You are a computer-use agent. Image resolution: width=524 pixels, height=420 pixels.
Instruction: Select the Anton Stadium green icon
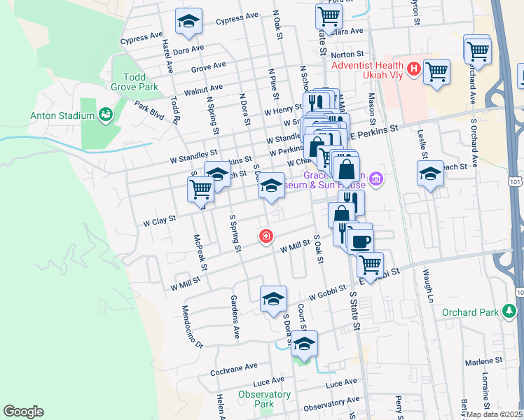pos(106,115)
